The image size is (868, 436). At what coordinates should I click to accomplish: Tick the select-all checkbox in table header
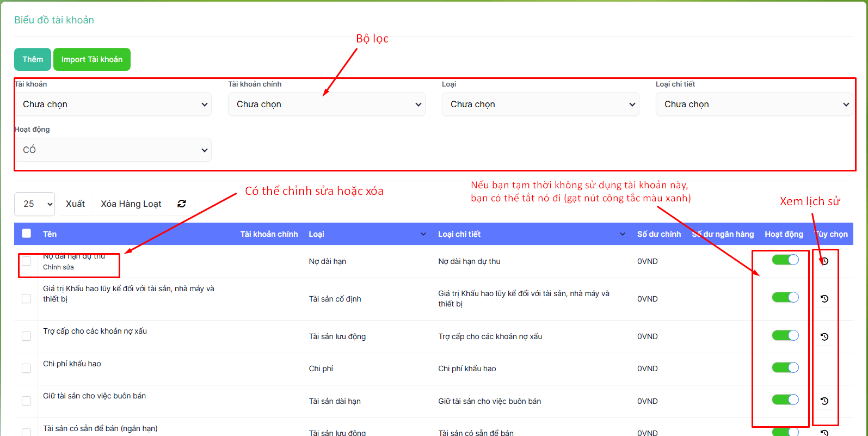pos(27,234)
